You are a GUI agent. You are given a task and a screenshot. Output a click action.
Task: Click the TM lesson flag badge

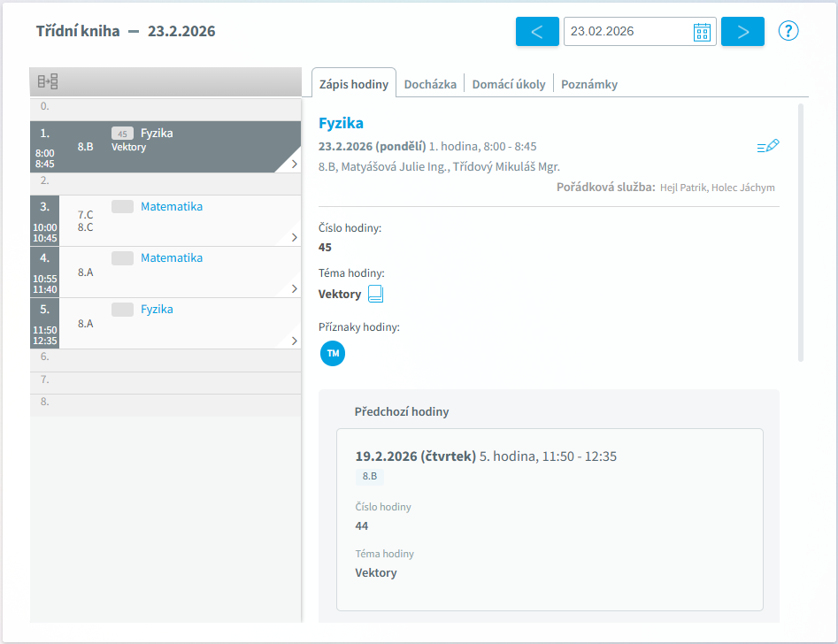333,353
